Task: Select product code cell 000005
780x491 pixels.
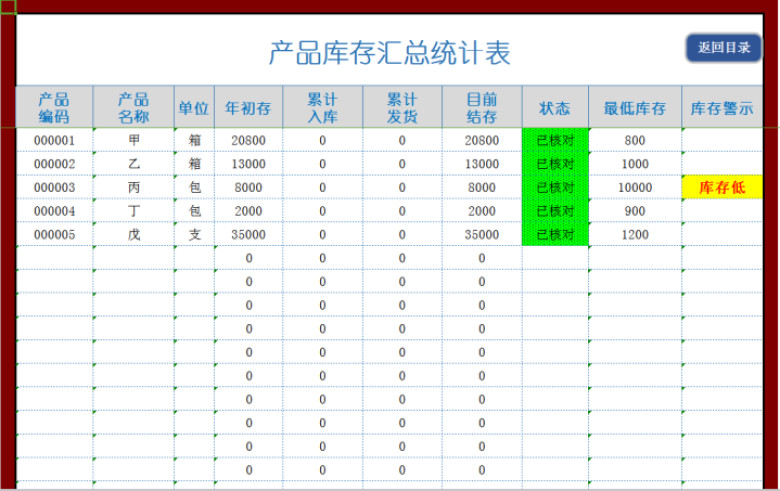Action: tap(54, 234)
